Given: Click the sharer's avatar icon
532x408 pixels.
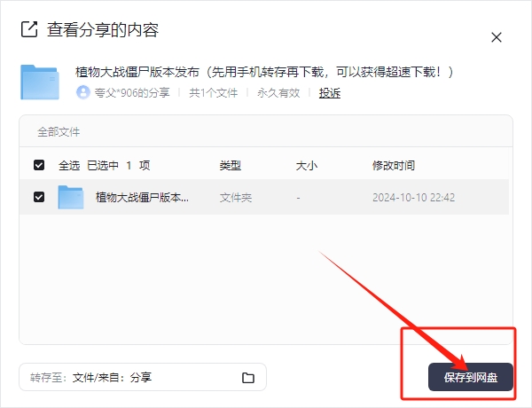Looking at the screenshot, I should [83, 92].
